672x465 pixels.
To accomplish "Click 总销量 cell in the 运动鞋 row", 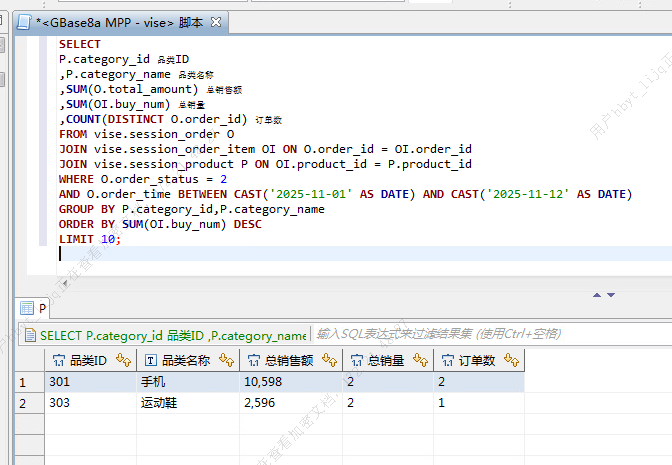I will pos(388,403).
